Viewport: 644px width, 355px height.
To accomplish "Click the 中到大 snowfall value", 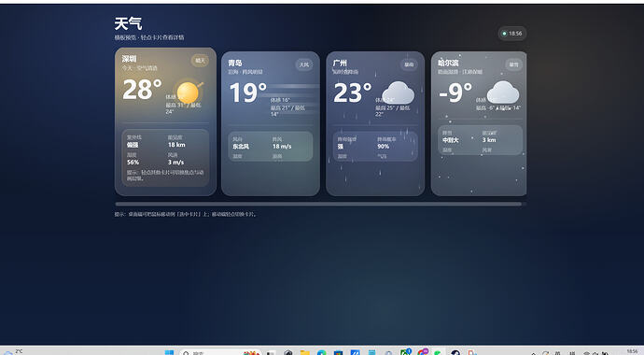I will pyautogui.click(x=451, y=140).
